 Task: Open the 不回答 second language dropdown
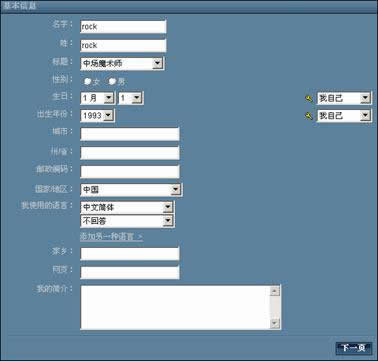pyautogui.click(x=127, y=221)
